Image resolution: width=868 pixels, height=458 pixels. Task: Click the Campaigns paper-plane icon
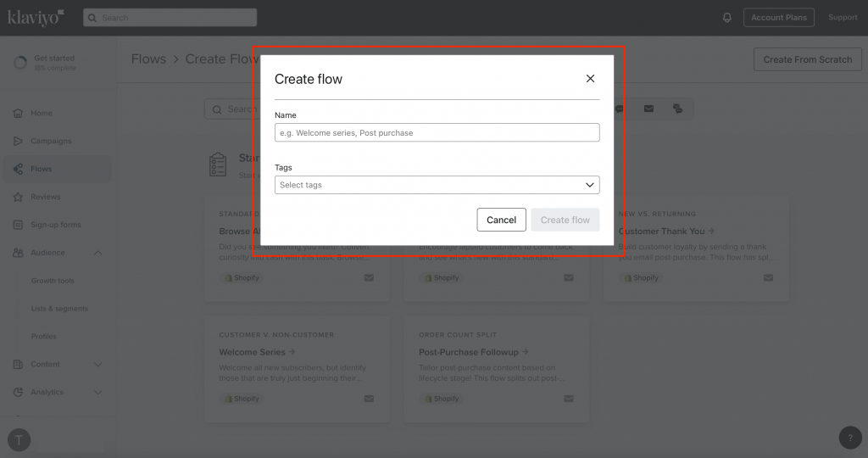coord(18,141)
